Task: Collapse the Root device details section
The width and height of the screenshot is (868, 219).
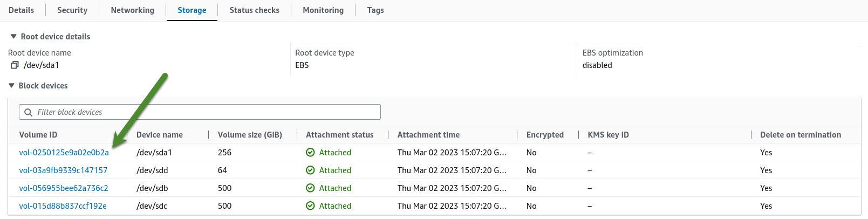Action: (x=13, y=37)
